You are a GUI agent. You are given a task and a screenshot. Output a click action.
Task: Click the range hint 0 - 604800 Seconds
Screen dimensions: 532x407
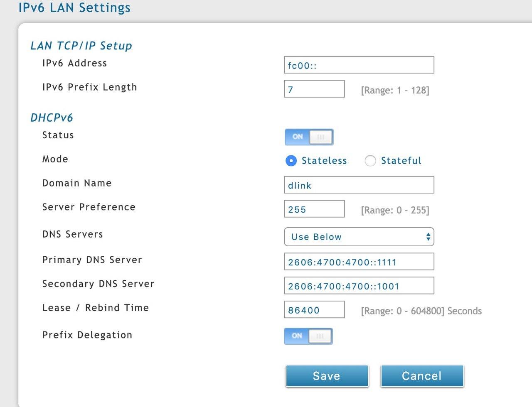421,311
